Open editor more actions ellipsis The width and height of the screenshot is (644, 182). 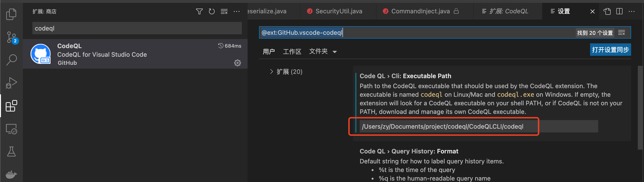pos(632,11)
